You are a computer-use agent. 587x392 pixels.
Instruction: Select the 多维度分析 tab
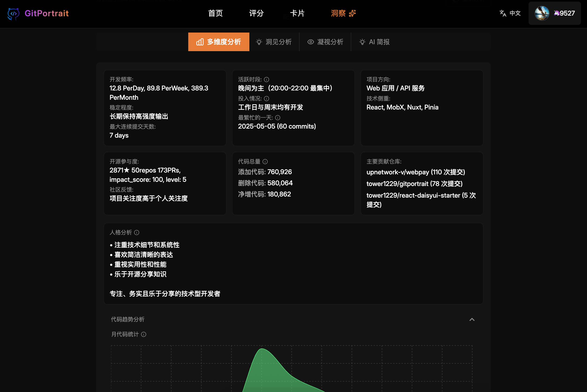coord(219,42)
